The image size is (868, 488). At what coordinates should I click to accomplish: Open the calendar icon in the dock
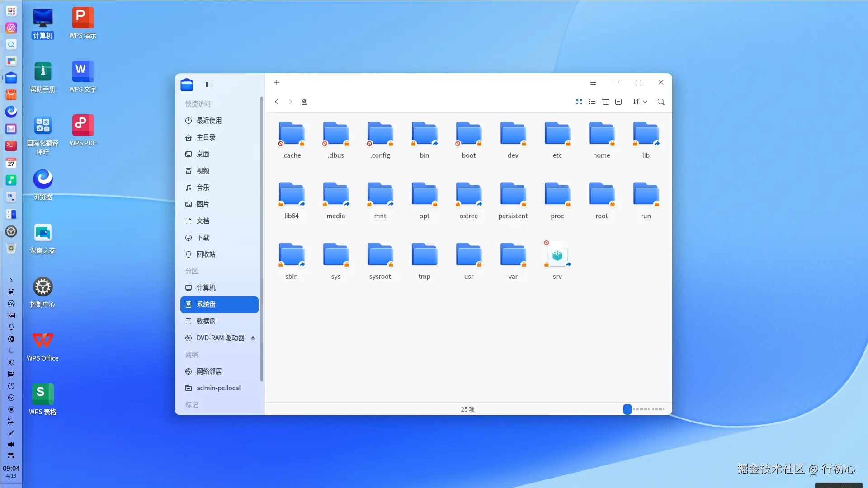[11, 163]
